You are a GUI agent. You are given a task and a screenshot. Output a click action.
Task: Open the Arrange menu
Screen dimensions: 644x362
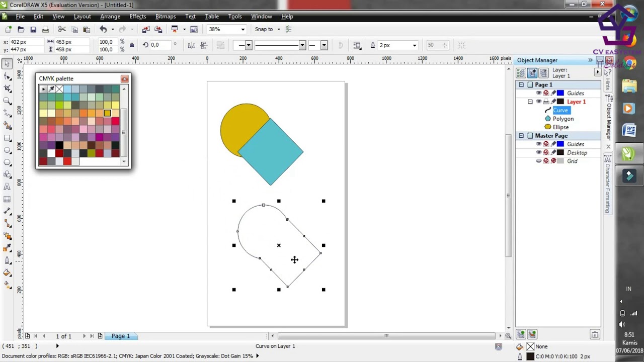(110, 17)
